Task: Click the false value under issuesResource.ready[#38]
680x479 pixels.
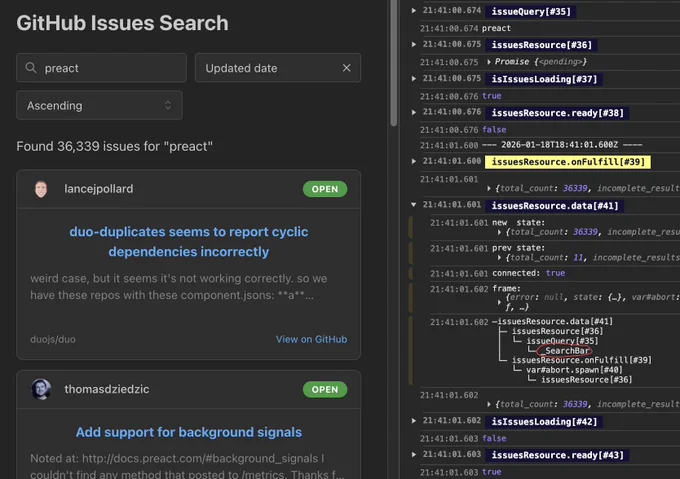Action: [494, 130]
